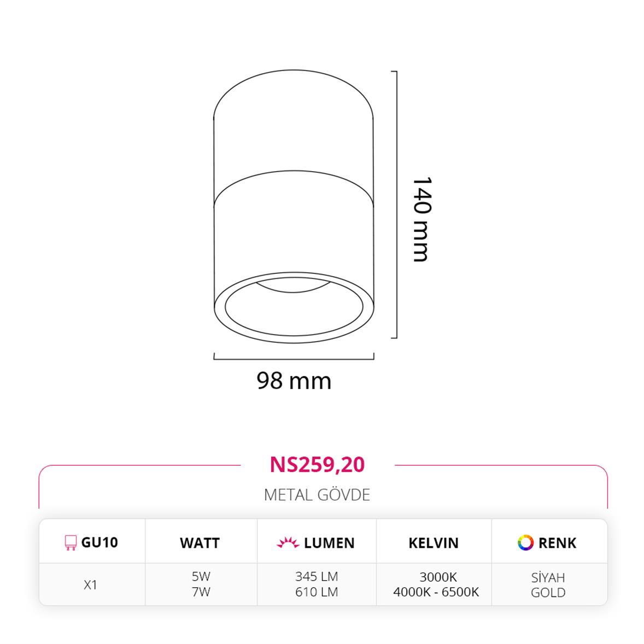Click the horizontal width dimension bracket
The width and height of the screenshot is (644, 644).
pos(294,356)
